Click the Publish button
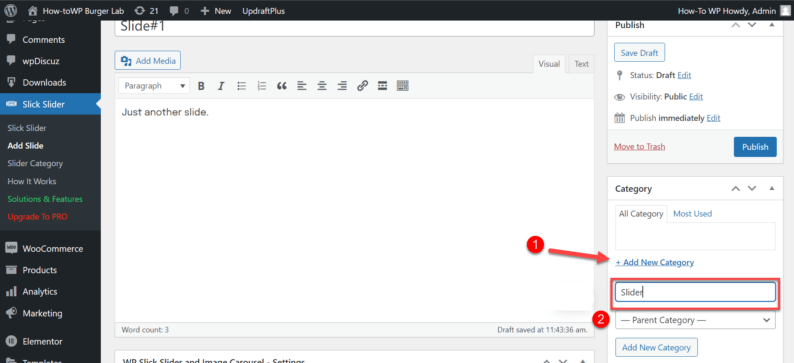Screen dimensions: 794x363 pos(755,147)
